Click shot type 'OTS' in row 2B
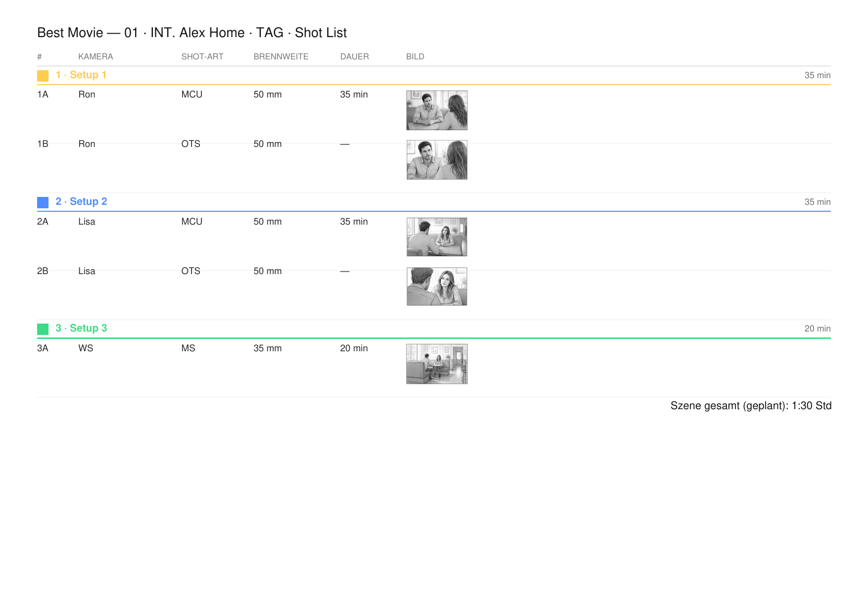 (x=191, y=271)
